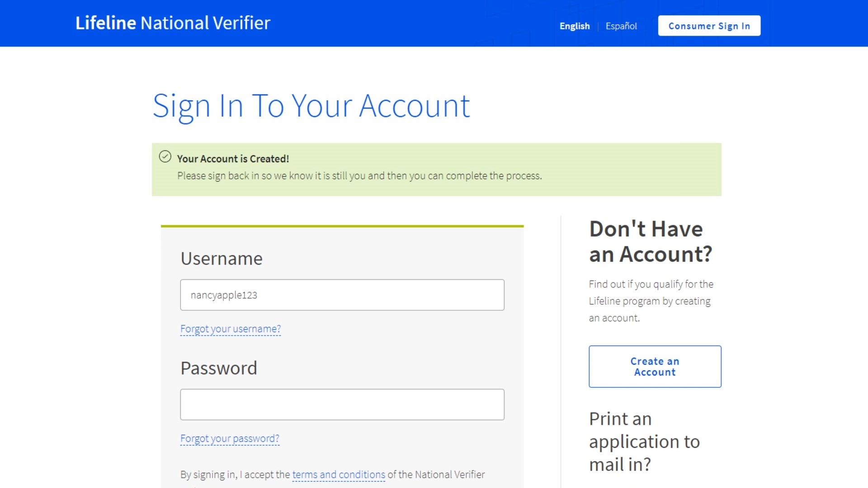The width and height of the screenshot is (868, 488).
Task: Click the Lifeline qualification description text
Action: 651,301
